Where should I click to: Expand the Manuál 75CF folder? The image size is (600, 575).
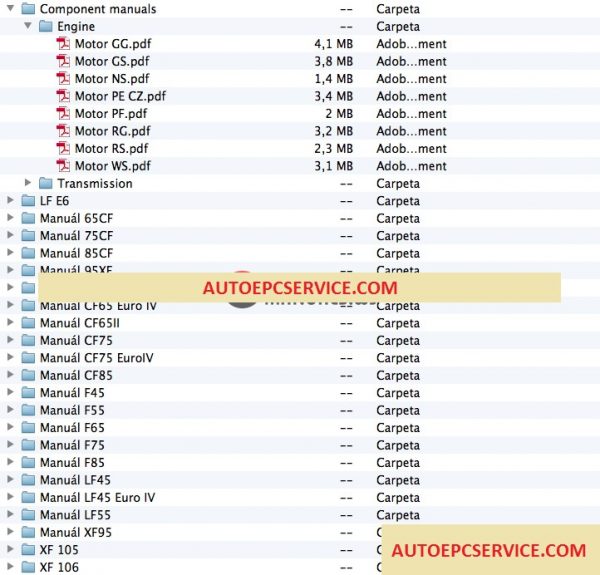click(10, 235)
